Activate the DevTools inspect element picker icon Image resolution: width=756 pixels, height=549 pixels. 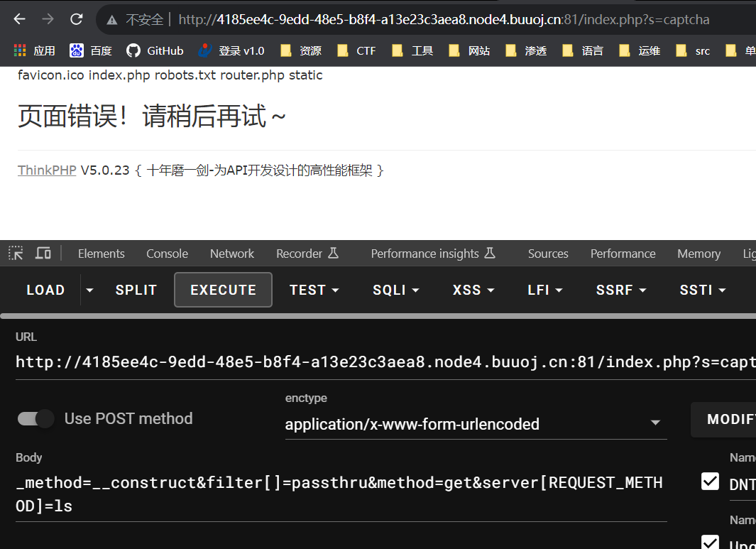(16, 253)
